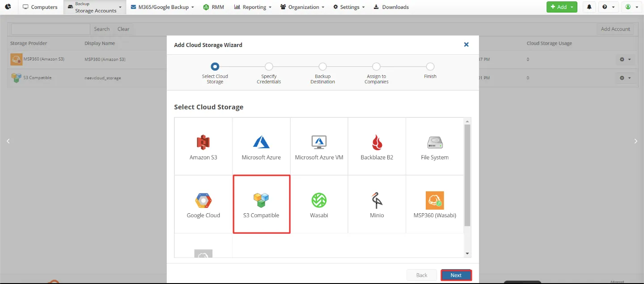
Task: Select the S3 Compatible storage tile
Action: (x=262, y=204)
